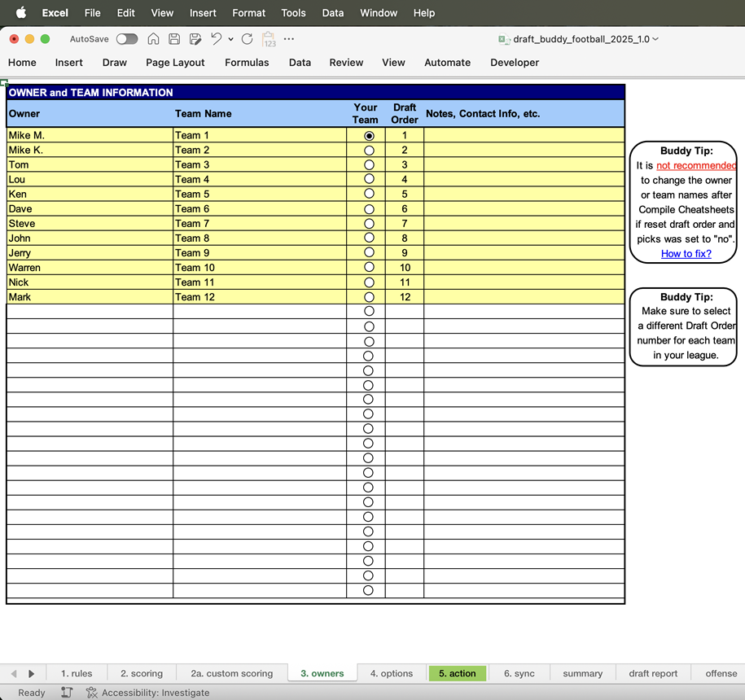Click the Save floppy disk icon
The image size is (745, 700).
point(174,39)
